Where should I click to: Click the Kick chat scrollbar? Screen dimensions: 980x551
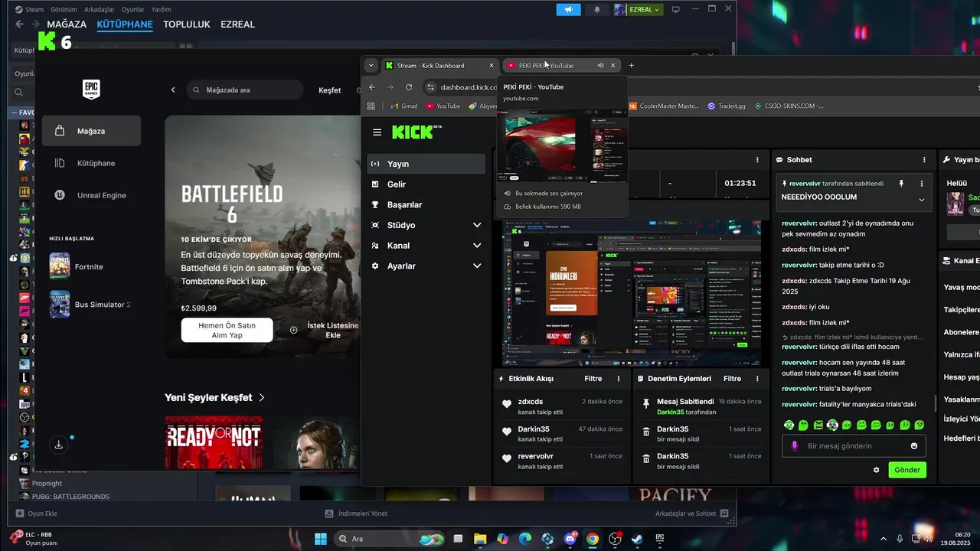tap(936, 403)
